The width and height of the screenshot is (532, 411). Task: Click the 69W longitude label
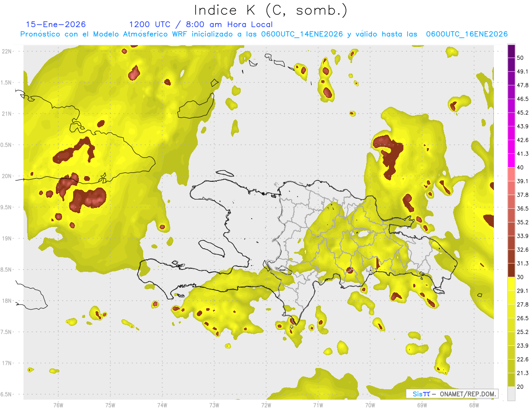422,405
